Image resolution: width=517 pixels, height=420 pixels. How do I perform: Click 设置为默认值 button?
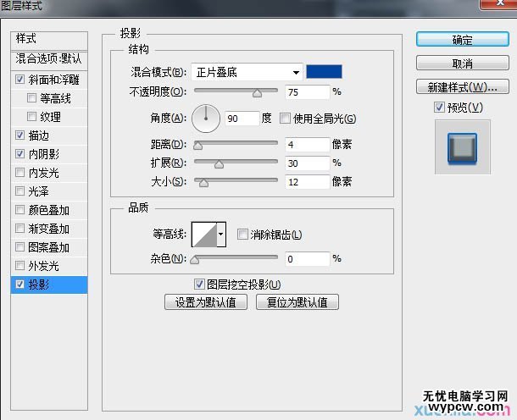click(206, 302)
